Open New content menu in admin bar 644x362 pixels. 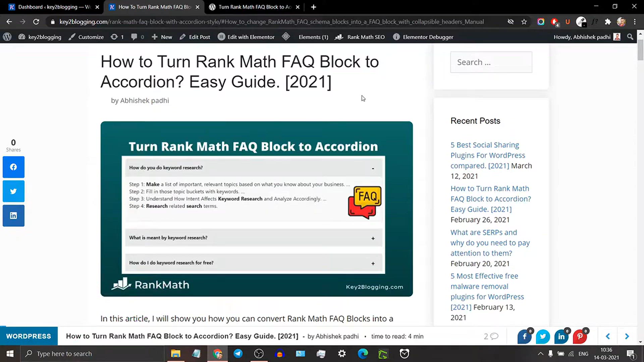[162, 37]
